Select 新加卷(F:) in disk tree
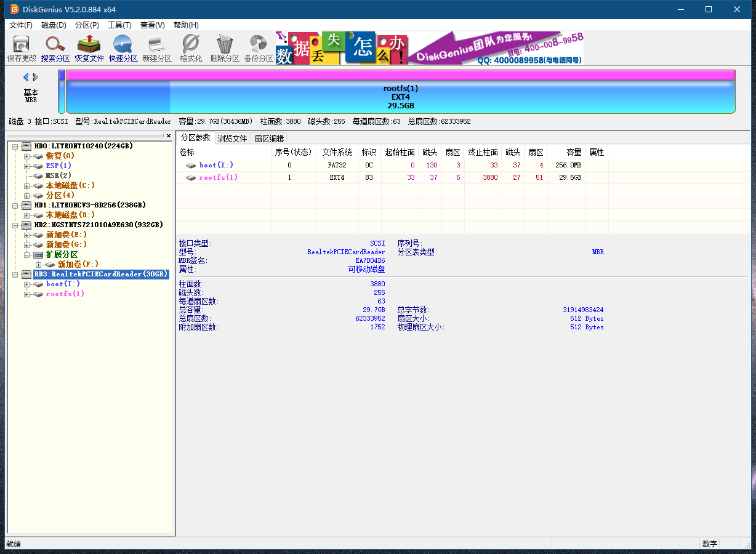756x554 pixels. 78,264
